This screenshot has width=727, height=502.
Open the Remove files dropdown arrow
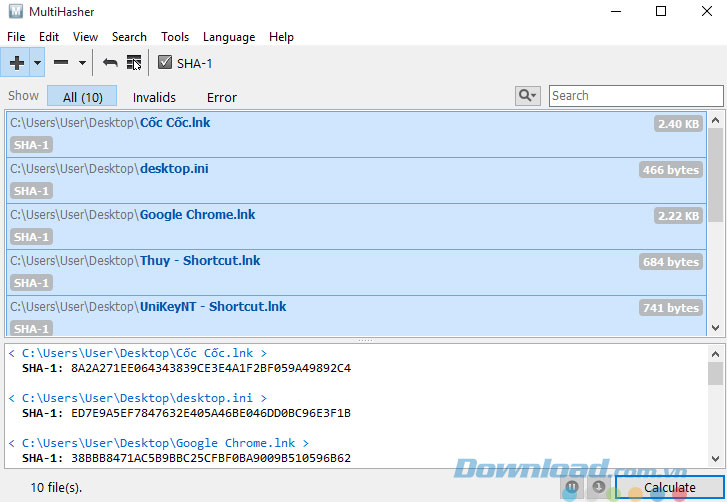[82, 62]
